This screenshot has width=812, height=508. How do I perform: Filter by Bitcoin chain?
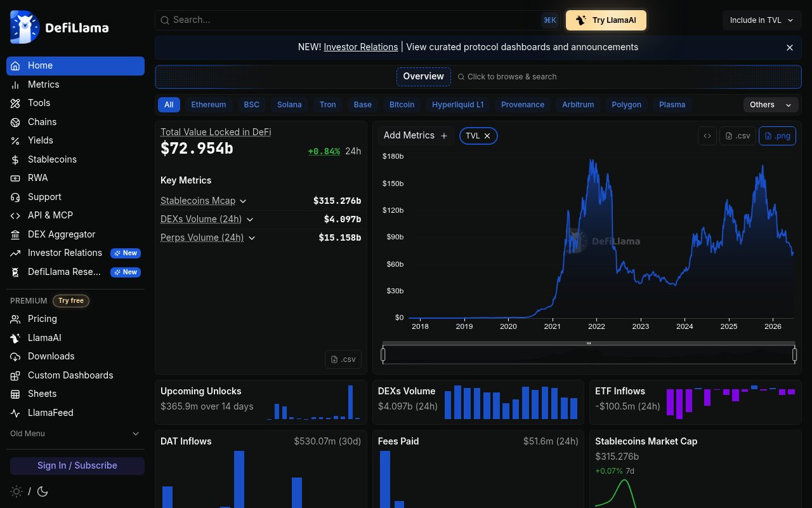(x=402, y=105)
